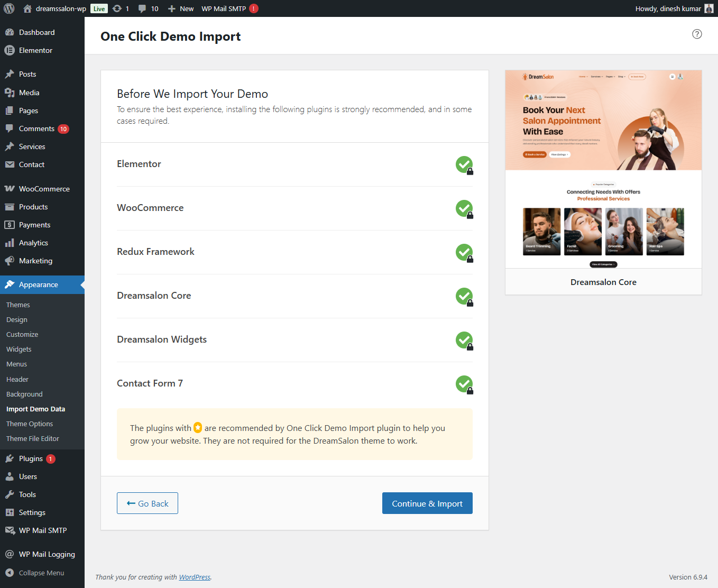
Task: Open the Services sidebar menu
Action: click(42, 146)
